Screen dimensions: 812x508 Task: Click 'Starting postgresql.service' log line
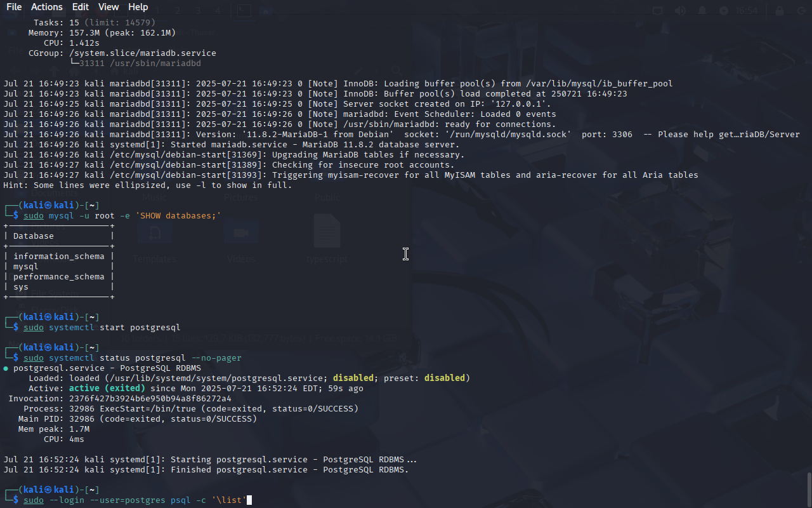point(294,460)
